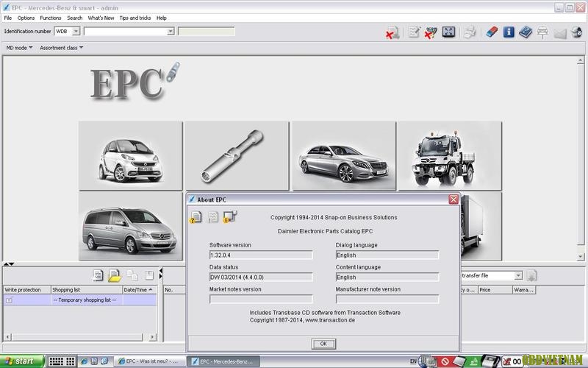Open the Search menu
Viewport: 588px width, 368px height.
(x=75, y=18)
